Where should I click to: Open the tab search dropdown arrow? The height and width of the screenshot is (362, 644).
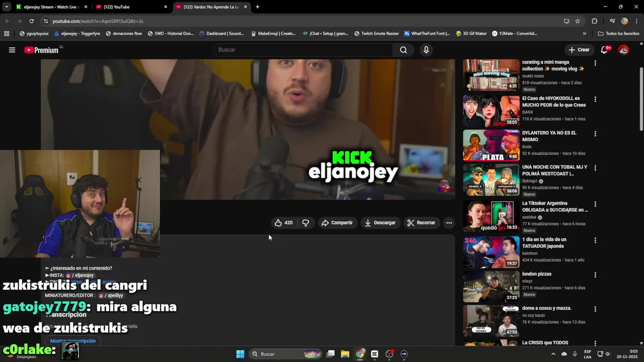click(7, 7)
